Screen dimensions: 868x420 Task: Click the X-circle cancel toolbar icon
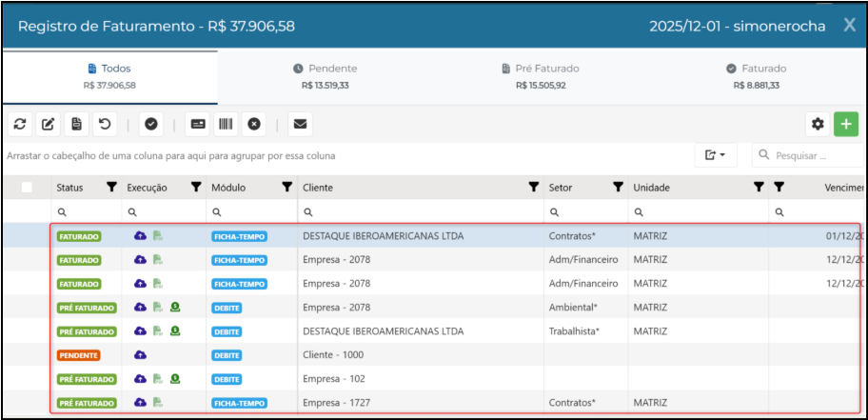tap(254, 124)
